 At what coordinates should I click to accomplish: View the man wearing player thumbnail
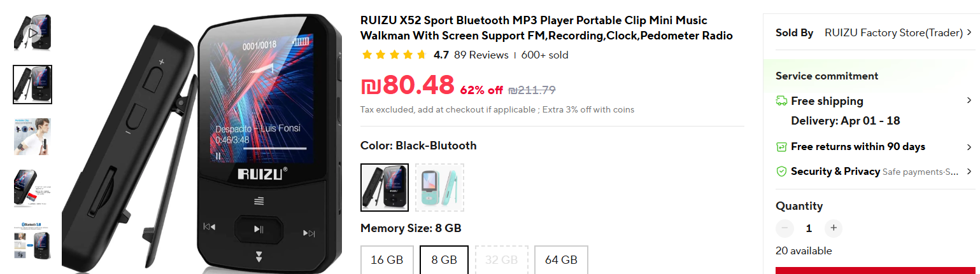pyautogui.click(x=32, y=136)
